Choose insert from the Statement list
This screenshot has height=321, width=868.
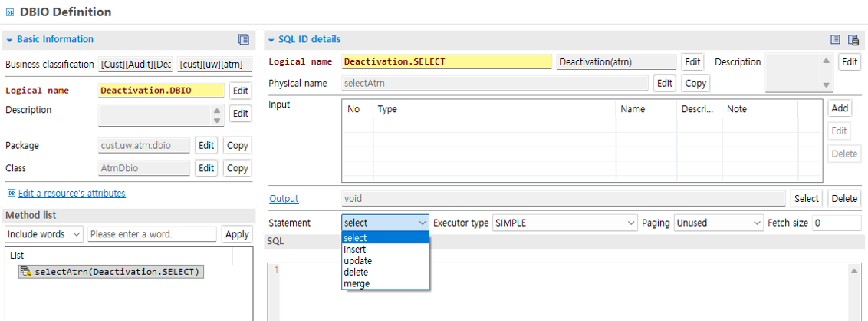click(355, 250)
